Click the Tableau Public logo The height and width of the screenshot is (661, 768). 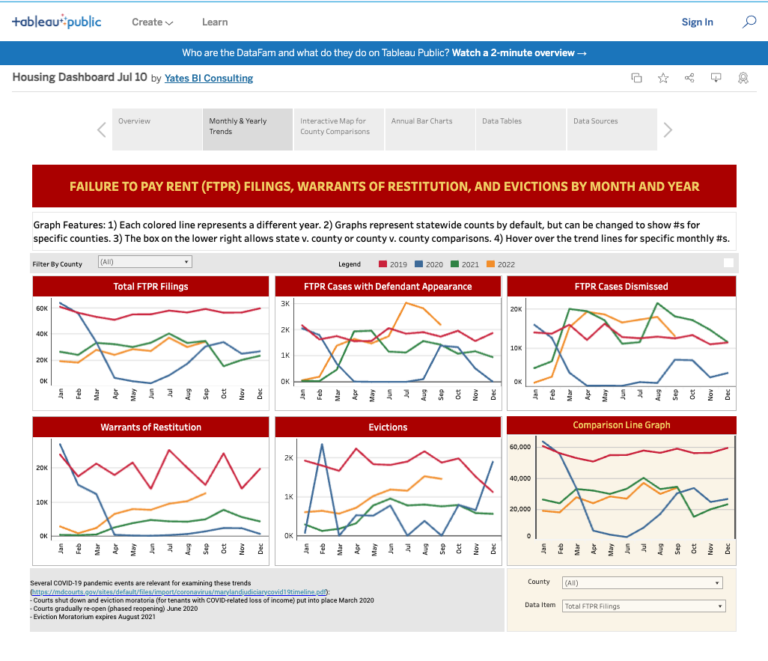point(56,22)
